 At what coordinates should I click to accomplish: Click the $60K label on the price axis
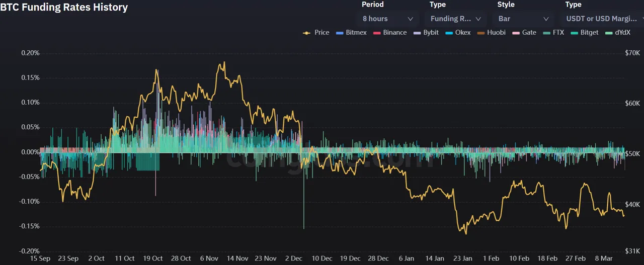click(632, 104)
